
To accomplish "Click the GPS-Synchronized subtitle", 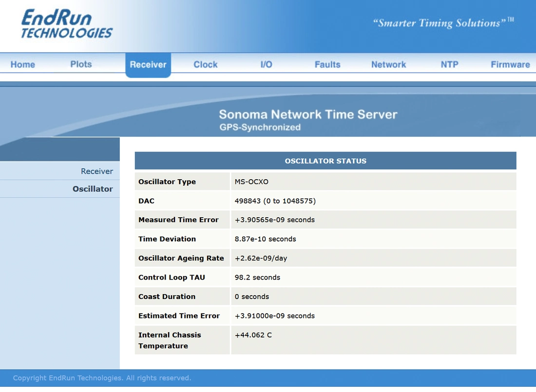I will point(260,127).
